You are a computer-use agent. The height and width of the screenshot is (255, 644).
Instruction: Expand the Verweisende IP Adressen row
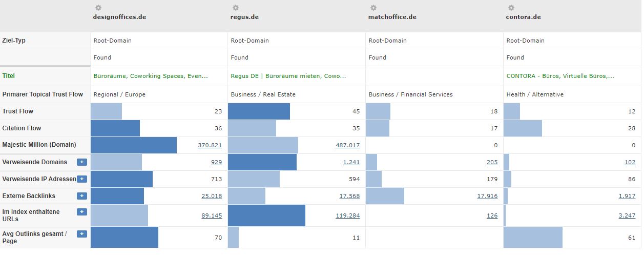pyautogui.click(x=82, y=179)
